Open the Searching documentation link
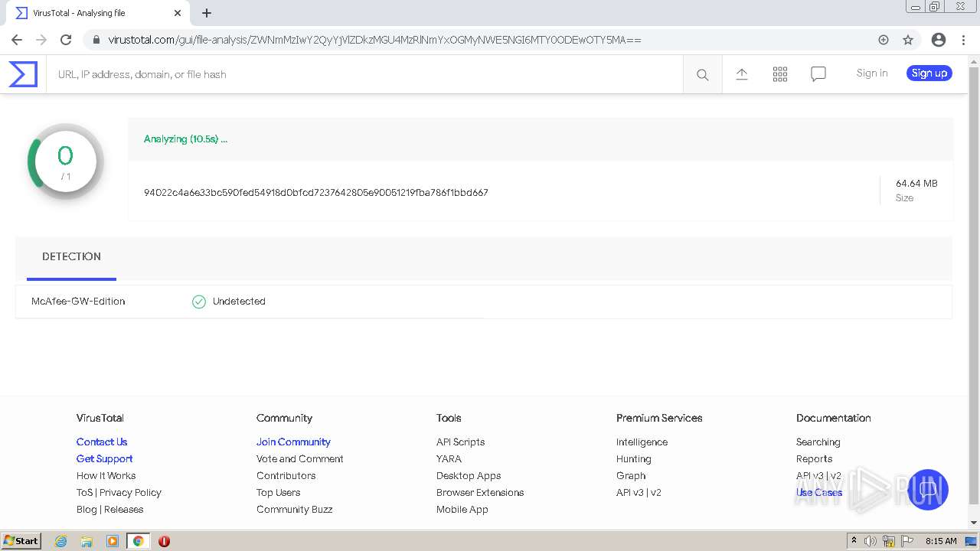This screenshot has height=551, width=980. tap(818, 442)
